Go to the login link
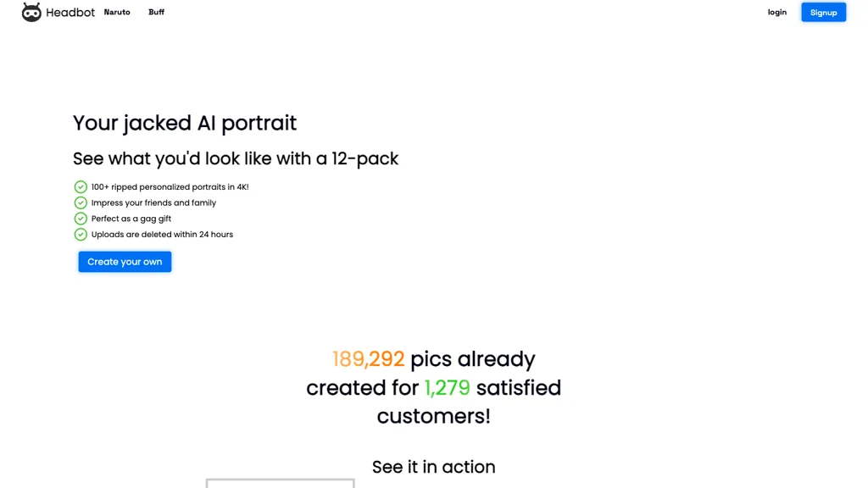The width and height of the screenshot is (868, 488). [x=777, y=12]
